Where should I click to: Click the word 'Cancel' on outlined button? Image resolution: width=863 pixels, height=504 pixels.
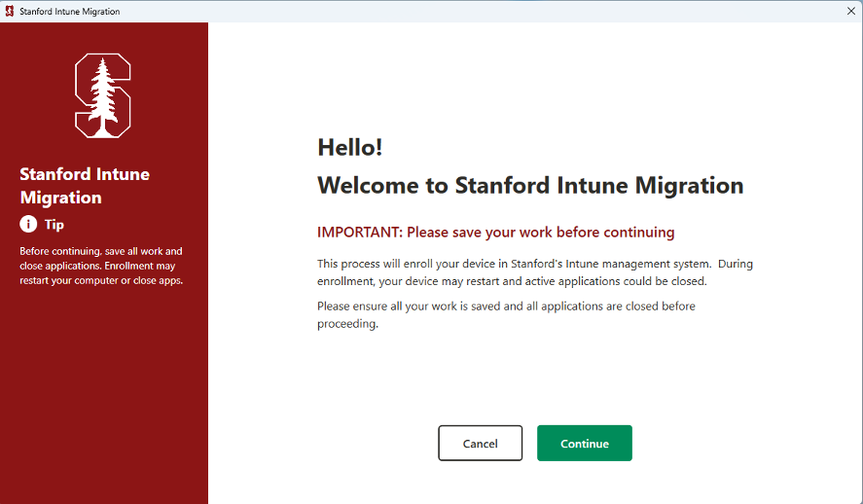coord(480,444)
